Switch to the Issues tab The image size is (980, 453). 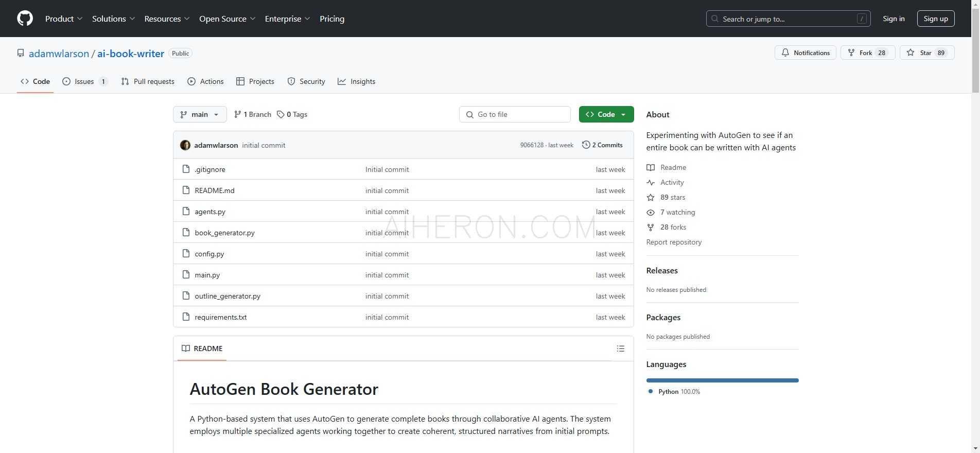[85, 81]
